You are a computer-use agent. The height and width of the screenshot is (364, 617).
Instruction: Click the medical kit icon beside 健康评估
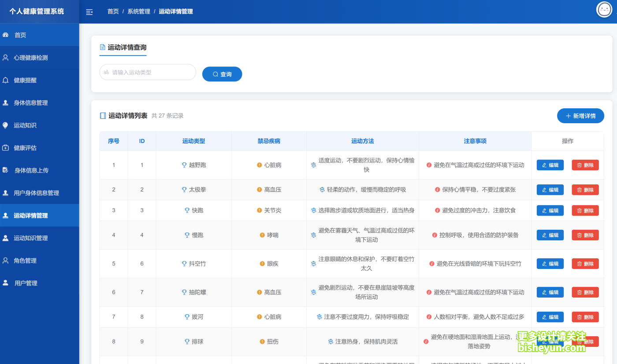tap(6, 147)
